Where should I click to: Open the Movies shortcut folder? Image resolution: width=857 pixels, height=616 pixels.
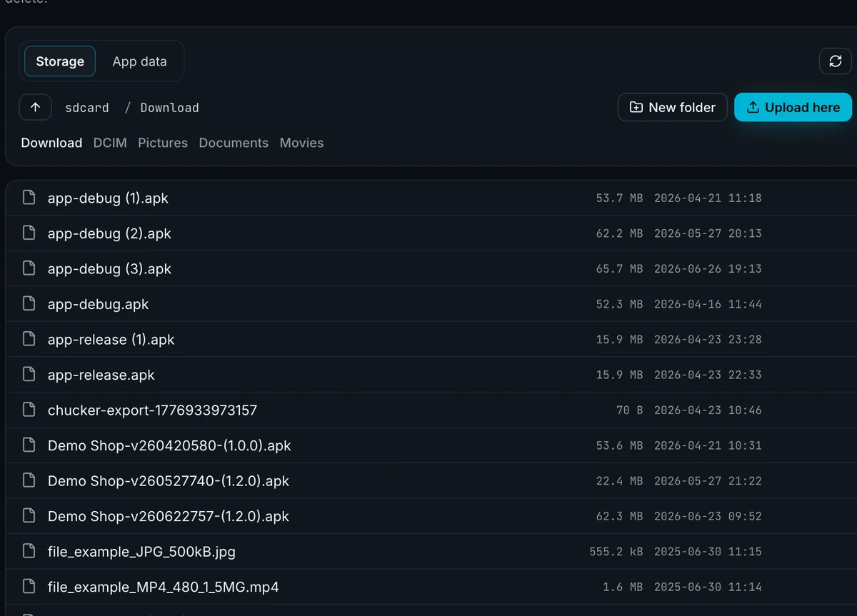(301, 143)
